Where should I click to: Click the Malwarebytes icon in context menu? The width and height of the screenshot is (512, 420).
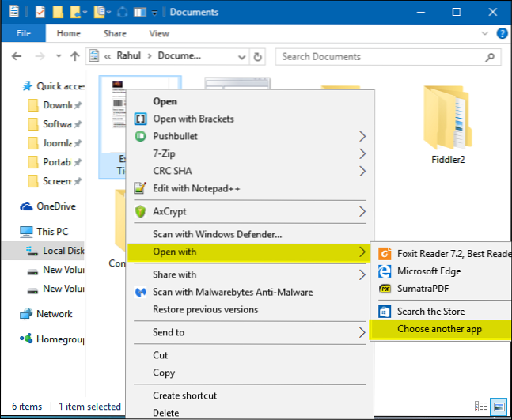coord(140,293)
